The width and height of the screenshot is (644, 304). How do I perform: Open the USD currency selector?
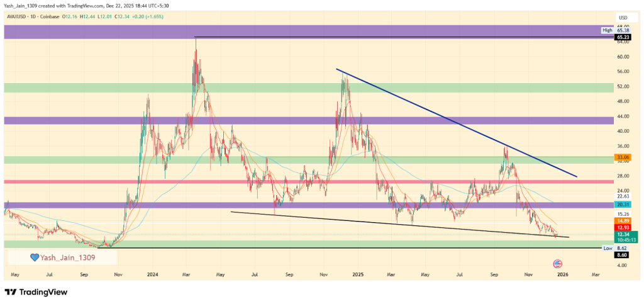pos(622,17)
